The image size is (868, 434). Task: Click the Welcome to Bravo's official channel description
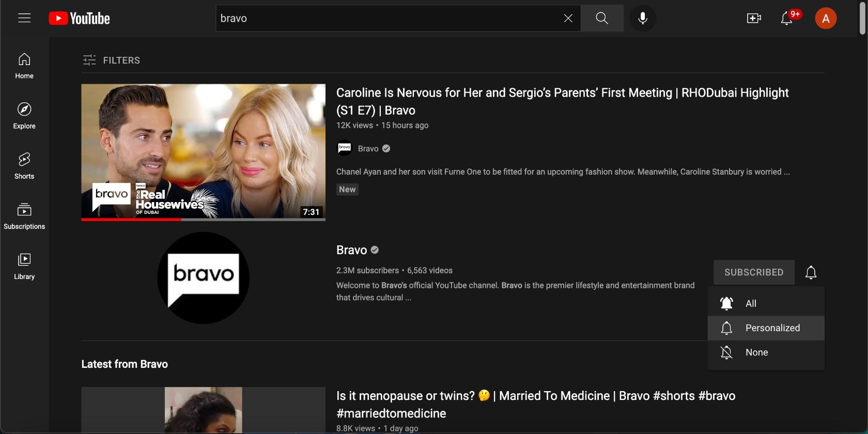coord(515,291)
